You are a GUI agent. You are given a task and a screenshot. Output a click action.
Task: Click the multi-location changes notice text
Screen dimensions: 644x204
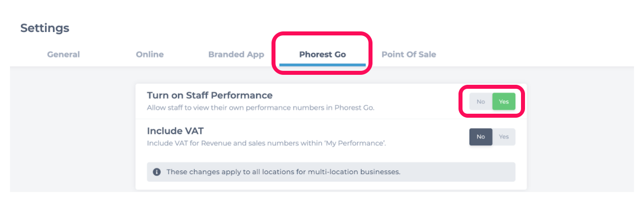coord(283,172)
